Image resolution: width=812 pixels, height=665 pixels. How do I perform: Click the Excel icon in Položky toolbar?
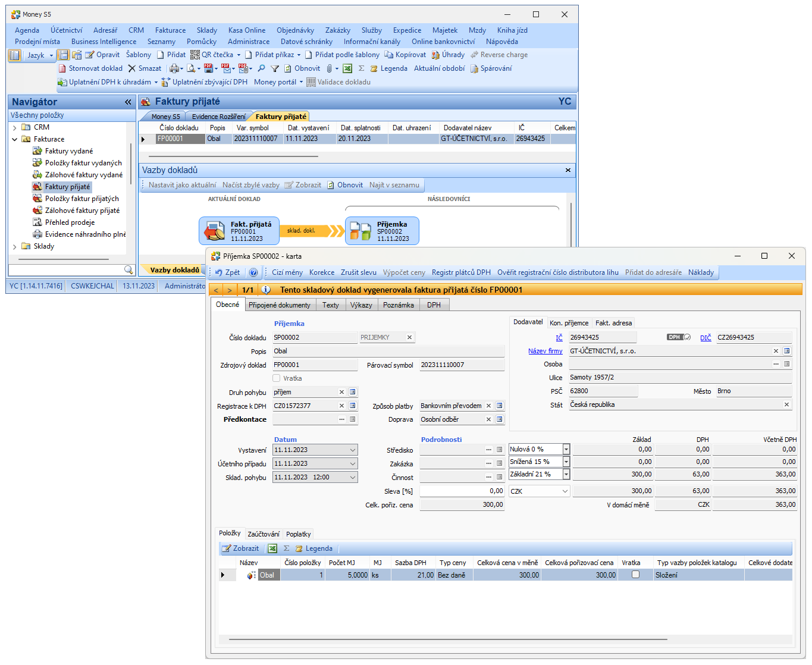click(x=272, y=548)
